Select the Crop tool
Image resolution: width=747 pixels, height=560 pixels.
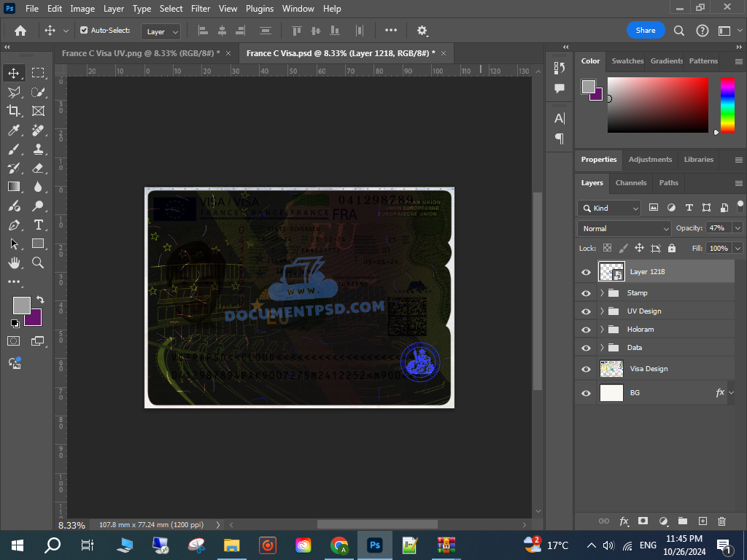point(13,111)
